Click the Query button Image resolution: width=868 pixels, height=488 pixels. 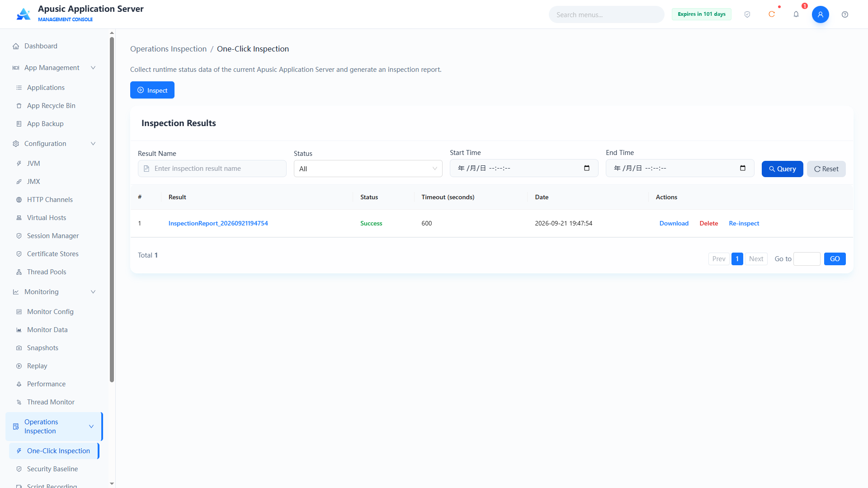782,169
